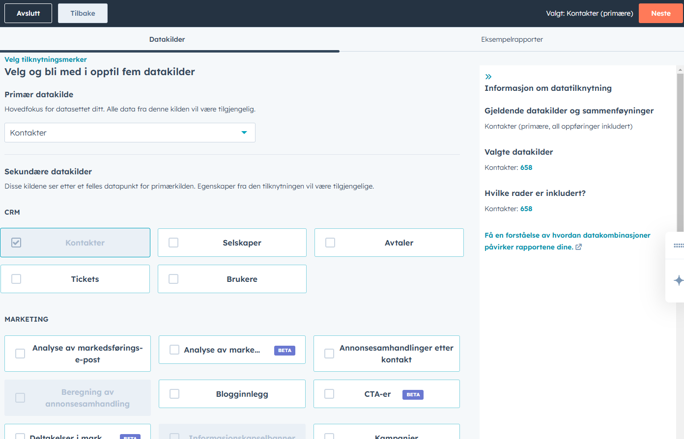Open external link icon next to 'rapportene dine'
This screenshot has height=439, width=684.
578,247
